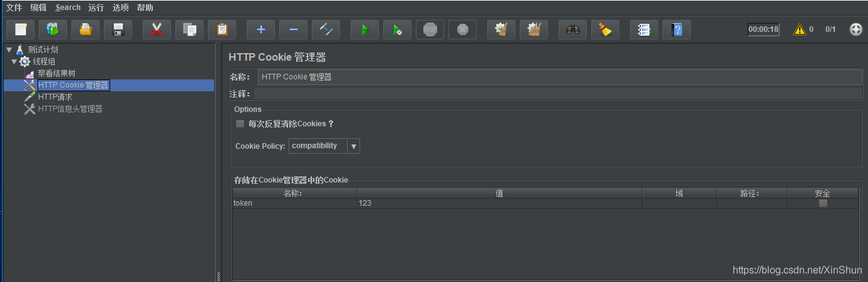Screen dimensions: 868x282
Task: Click the Paste clipboard icon
Action: (x=222, y=29)
